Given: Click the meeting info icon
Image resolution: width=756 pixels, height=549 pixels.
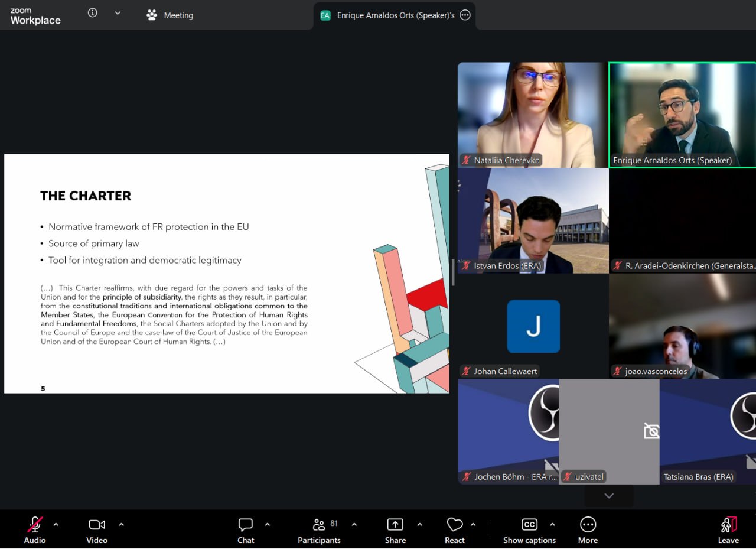Looking at the screenshot, I should (x=93, y=13).
